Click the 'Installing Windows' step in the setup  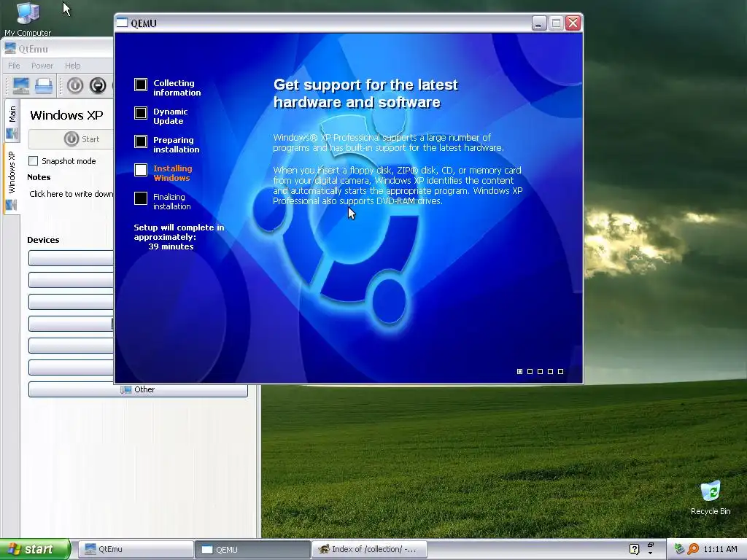click(172, 173)
